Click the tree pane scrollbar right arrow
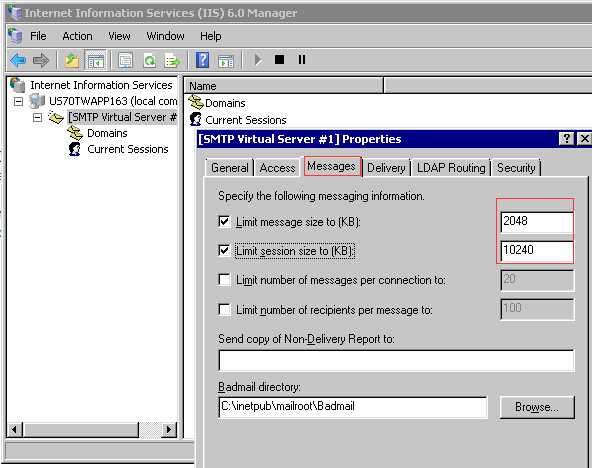The width and height of the screenshot is (592, 468). (x=168, y=430)
